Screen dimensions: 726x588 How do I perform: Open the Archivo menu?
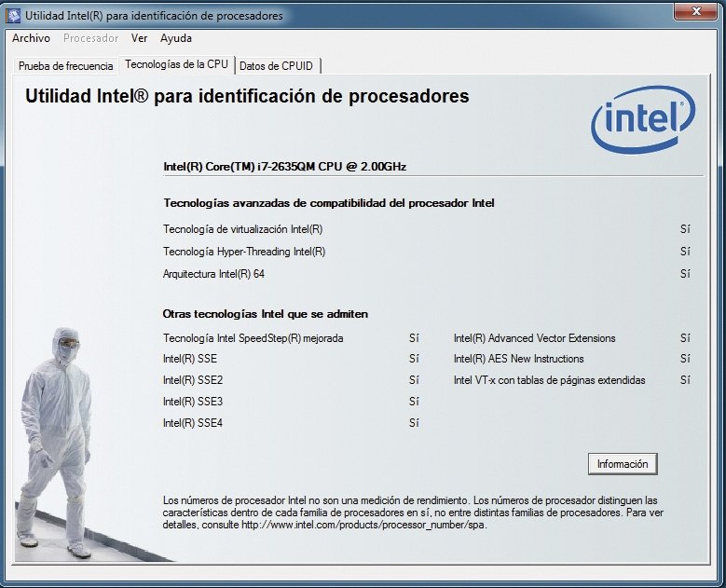click(x=31, y=38)
